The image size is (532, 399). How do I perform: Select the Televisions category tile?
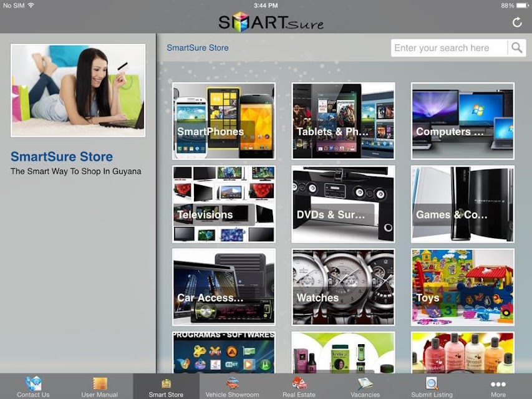pos(224,204)
